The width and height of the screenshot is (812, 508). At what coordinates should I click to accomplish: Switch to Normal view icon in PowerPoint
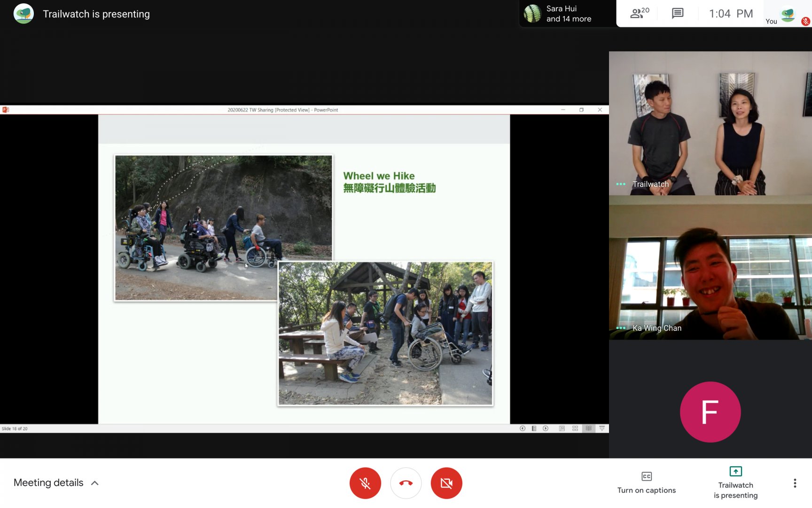pyautogui.click(x=562, y=429)
